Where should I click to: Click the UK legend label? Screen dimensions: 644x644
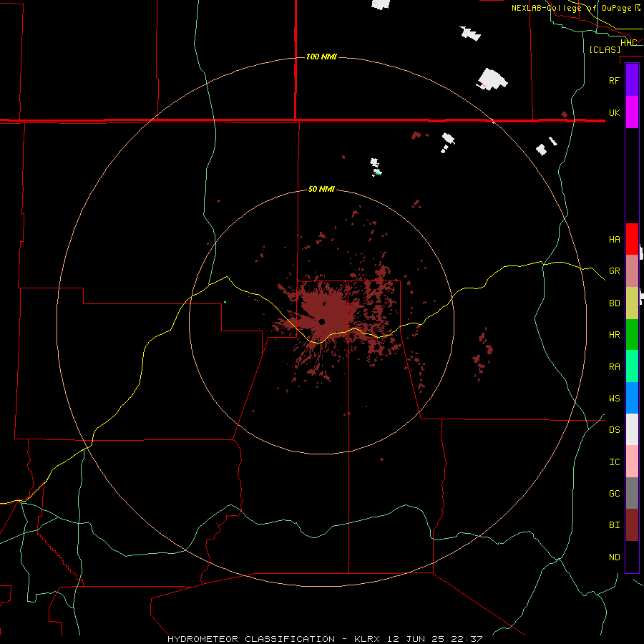pyautogui.click(x=614, y=113)
